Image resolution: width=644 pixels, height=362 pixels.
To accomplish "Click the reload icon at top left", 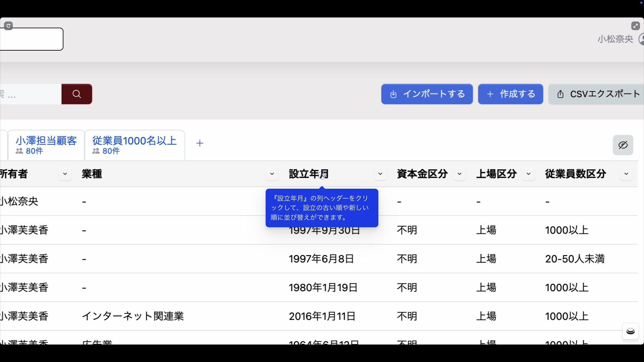I will pyautogui.click(x=9, y=26).
